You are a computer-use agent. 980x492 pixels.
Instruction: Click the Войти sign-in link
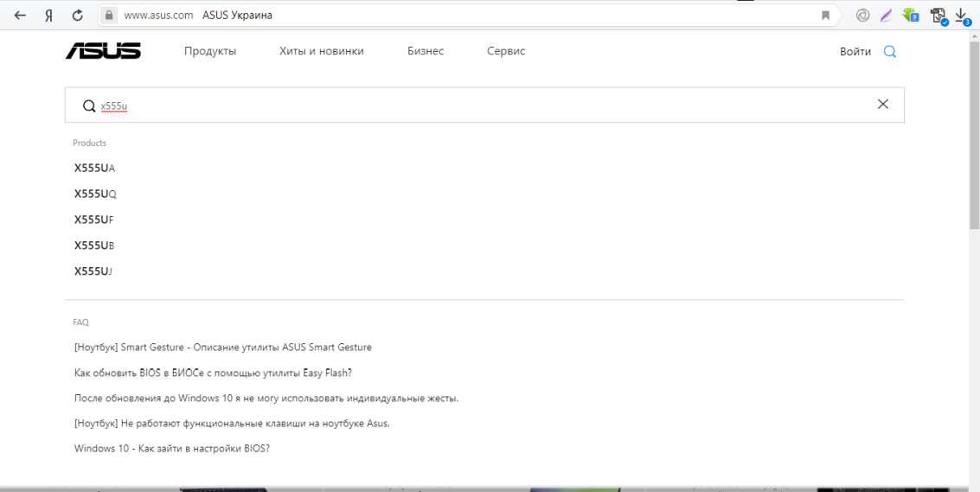[855, 52]
